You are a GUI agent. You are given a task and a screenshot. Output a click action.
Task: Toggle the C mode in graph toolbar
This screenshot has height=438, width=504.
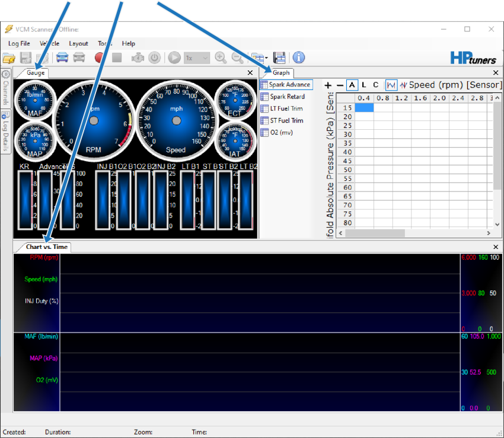pos(375,85)
